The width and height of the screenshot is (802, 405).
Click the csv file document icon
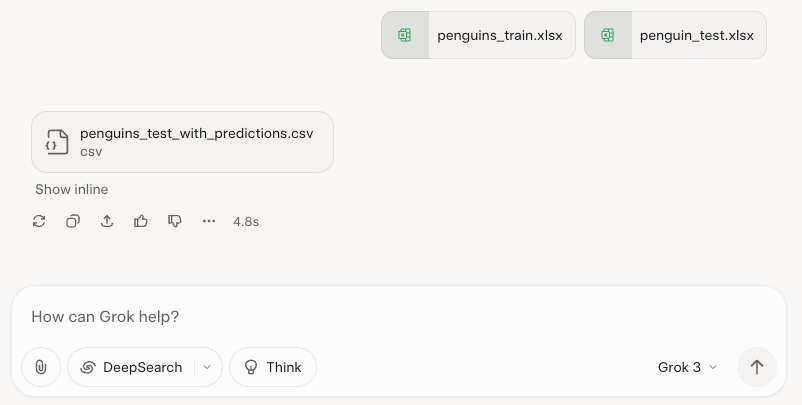(x=57, y=142)
